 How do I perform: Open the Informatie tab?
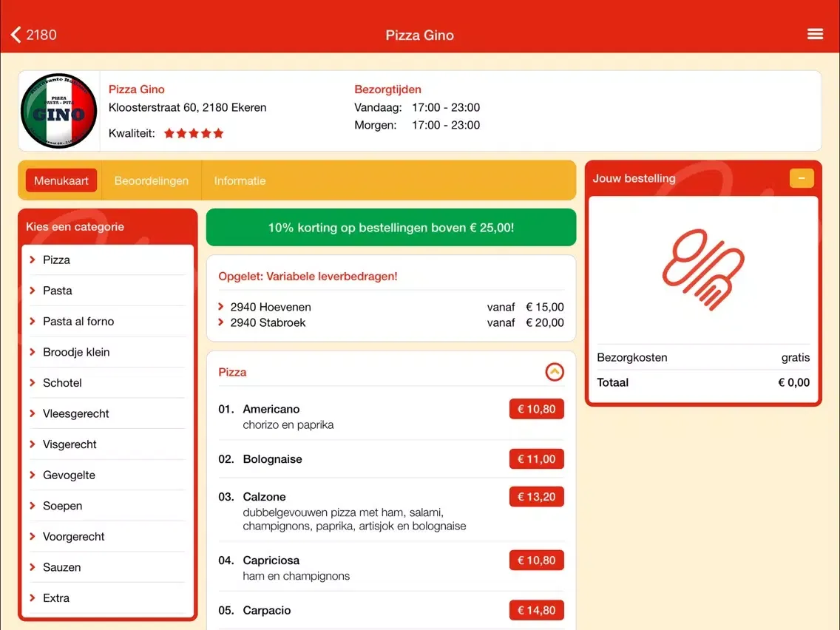240,180
